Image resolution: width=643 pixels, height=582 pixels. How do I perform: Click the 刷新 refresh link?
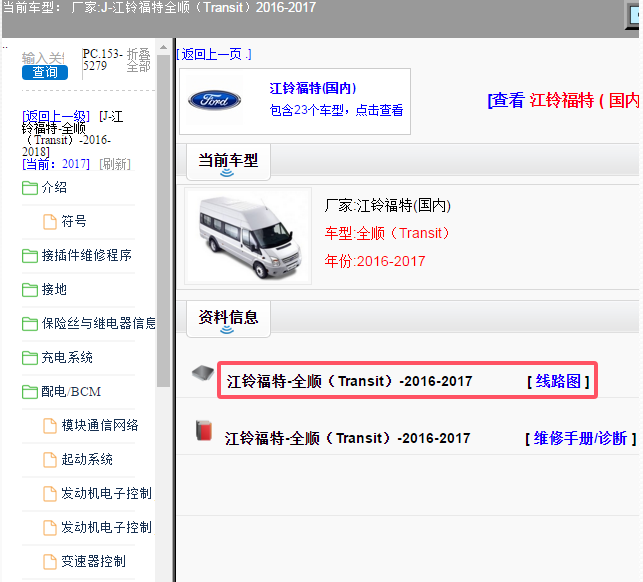(115, 164)
